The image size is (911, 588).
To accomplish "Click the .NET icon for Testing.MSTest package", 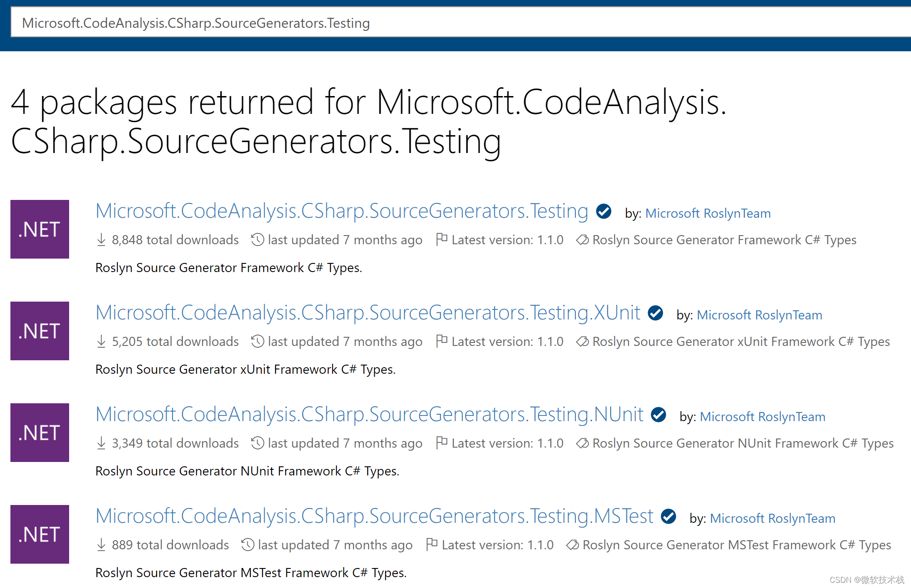I will pyautogui.click(x=40, y=534).
